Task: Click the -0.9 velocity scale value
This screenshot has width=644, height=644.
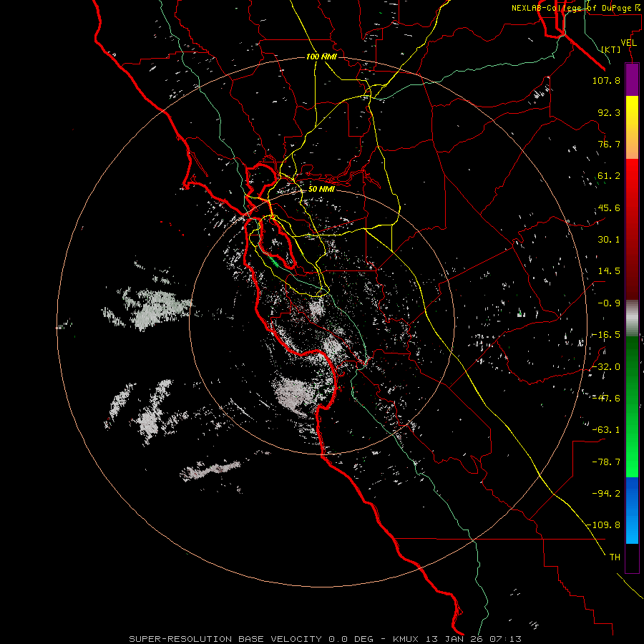Action: point(609,303)
